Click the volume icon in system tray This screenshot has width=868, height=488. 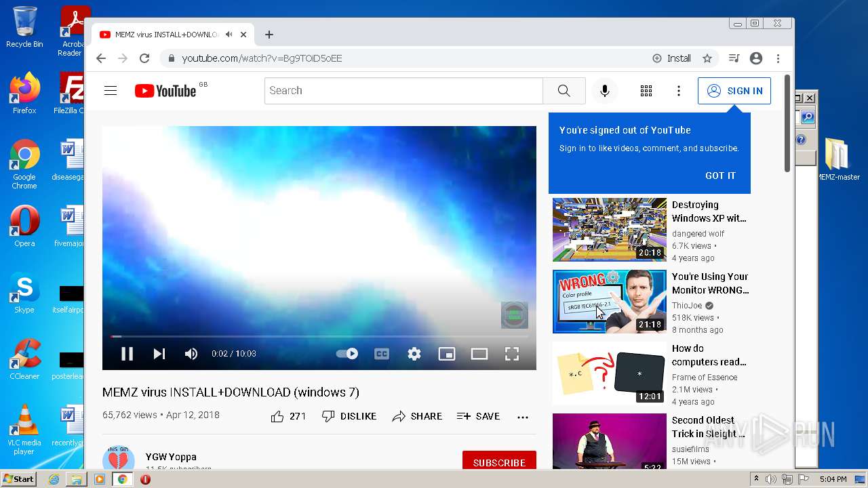pyautogui.click(x=771, y=479)
